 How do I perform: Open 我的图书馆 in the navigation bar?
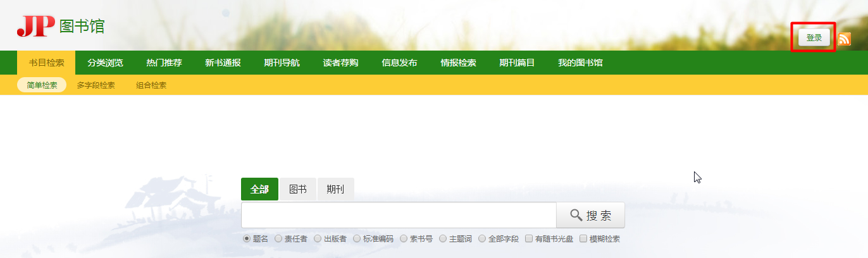580,63
